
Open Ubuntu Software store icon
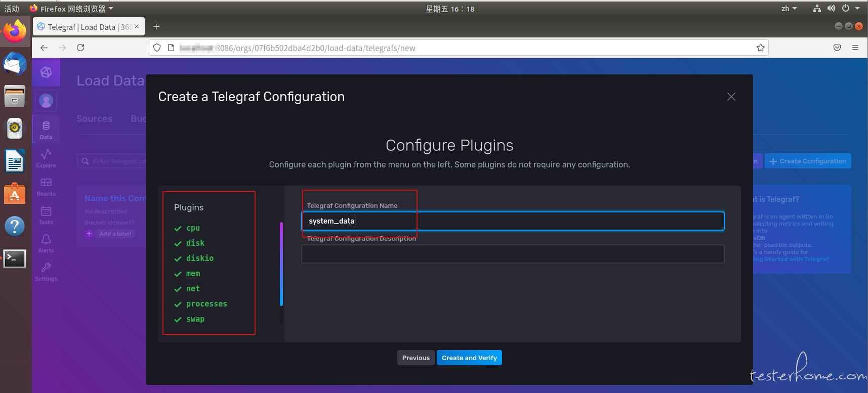tap(15, 194)
